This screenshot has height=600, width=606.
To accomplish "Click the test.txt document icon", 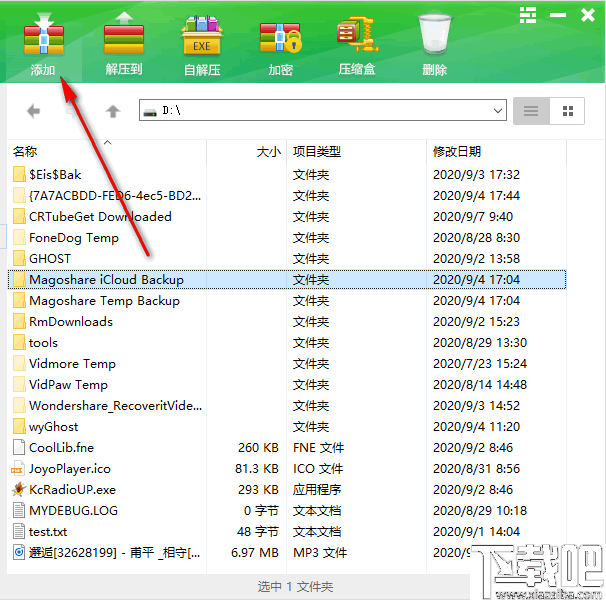I will click(x=19, y=532).
